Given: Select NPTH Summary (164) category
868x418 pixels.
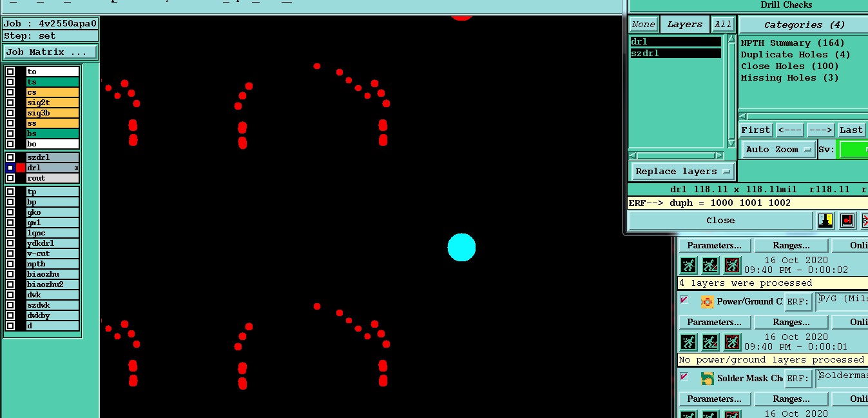Looking at the screenshot, I should pos(793,43).
